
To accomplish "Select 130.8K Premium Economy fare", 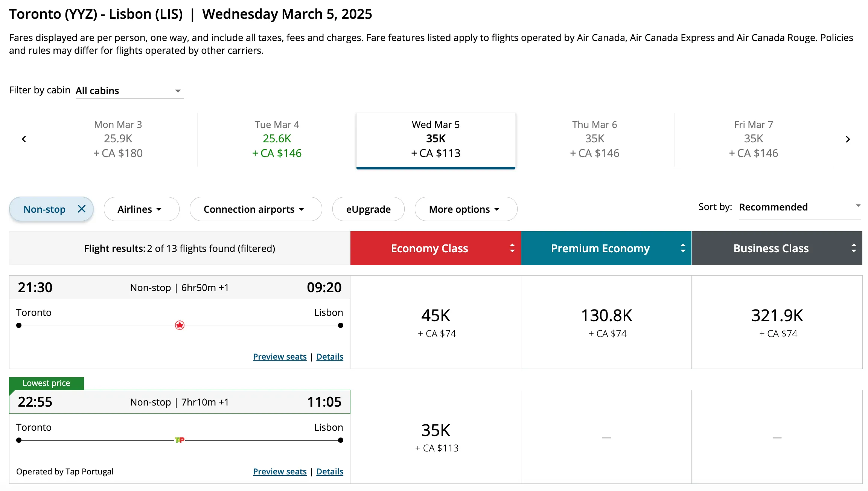I will (606, 322).
